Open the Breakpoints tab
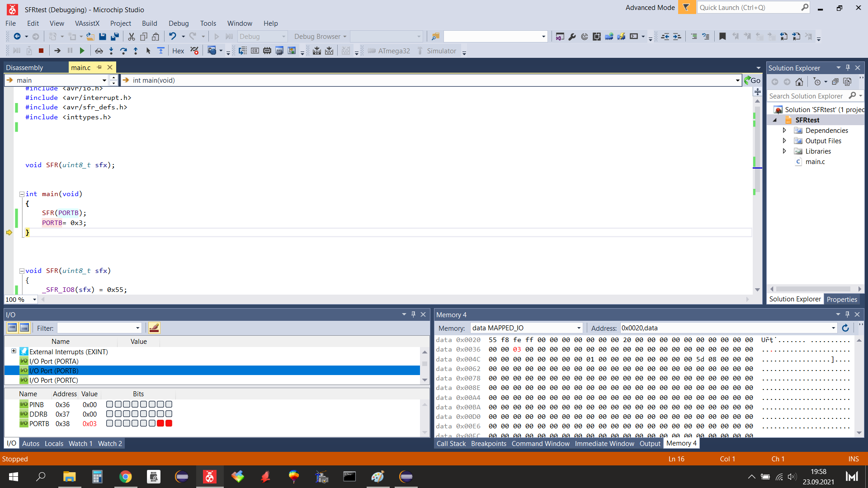Screen dimensions: 868x488 pyautogui.click(x=488, y=444)
